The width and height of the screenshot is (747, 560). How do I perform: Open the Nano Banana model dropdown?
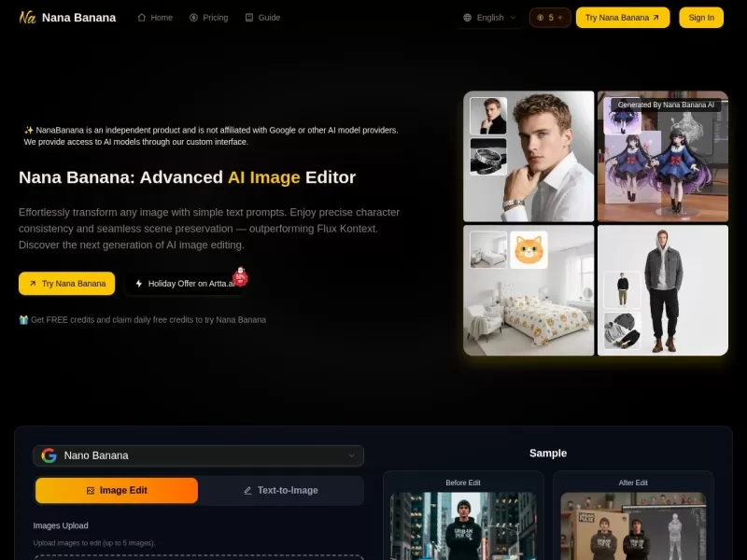click(x=198, y=455)
